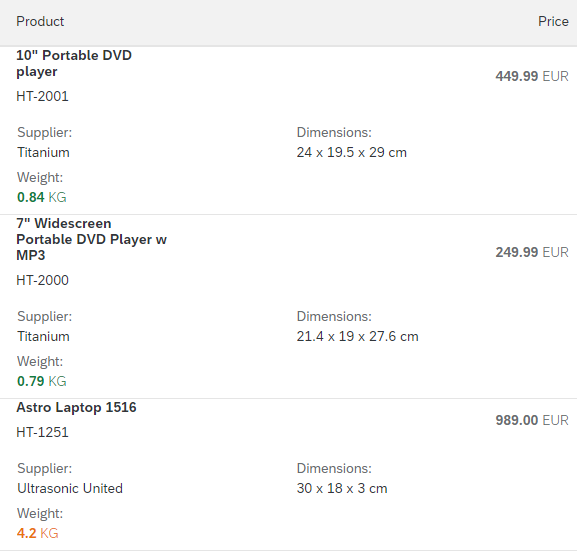Click the Price column header
This screenshot has width=578, height=551.
(x=553, y=21)
